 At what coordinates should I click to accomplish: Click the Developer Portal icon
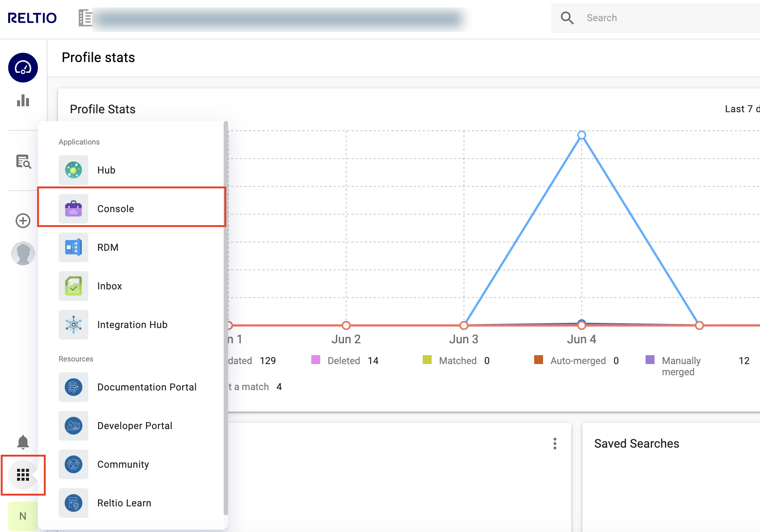pos(74,426)
